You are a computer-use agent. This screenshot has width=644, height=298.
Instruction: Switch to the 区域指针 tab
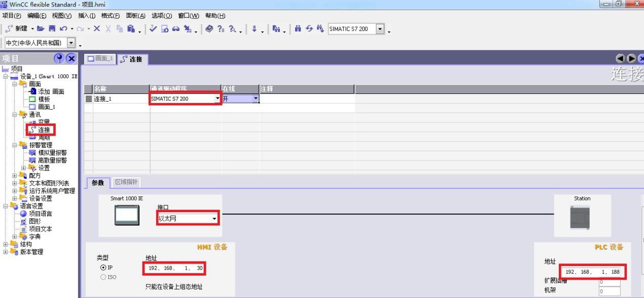126,182
